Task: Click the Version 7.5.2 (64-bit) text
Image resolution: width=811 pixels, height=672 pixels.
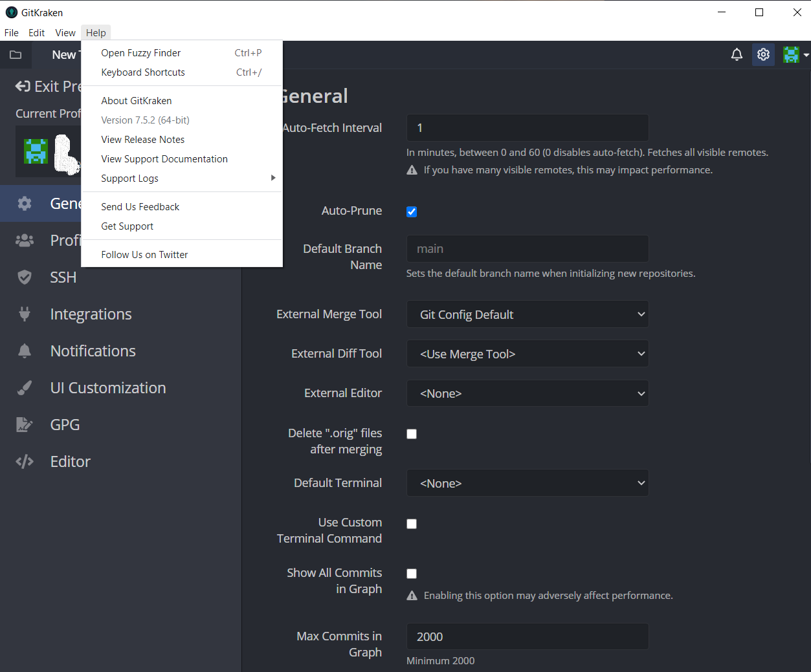Action: [146, 120]
